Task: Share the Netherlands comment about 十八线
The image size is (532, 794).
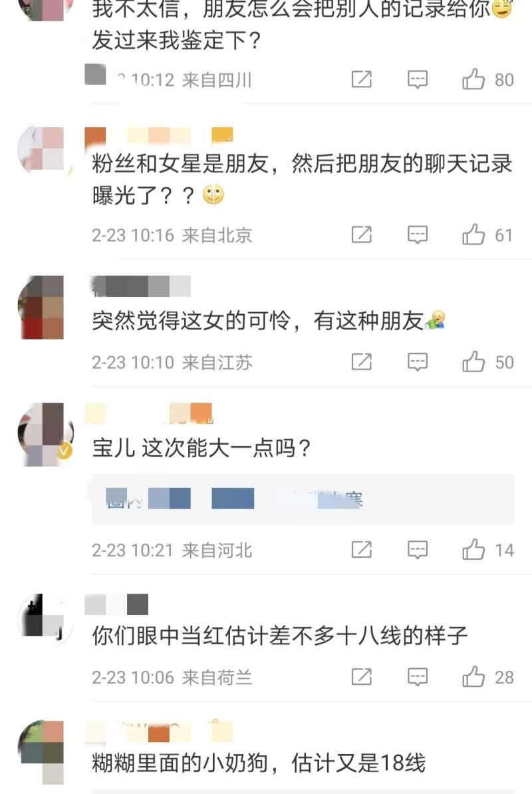Action: (361, 676)
